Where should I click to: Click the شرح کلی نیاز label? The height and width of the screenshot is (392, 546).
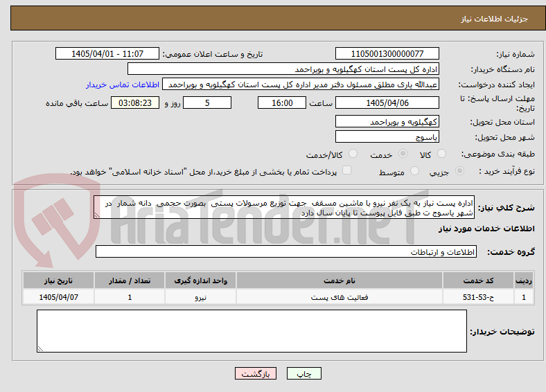pos(507,208)
